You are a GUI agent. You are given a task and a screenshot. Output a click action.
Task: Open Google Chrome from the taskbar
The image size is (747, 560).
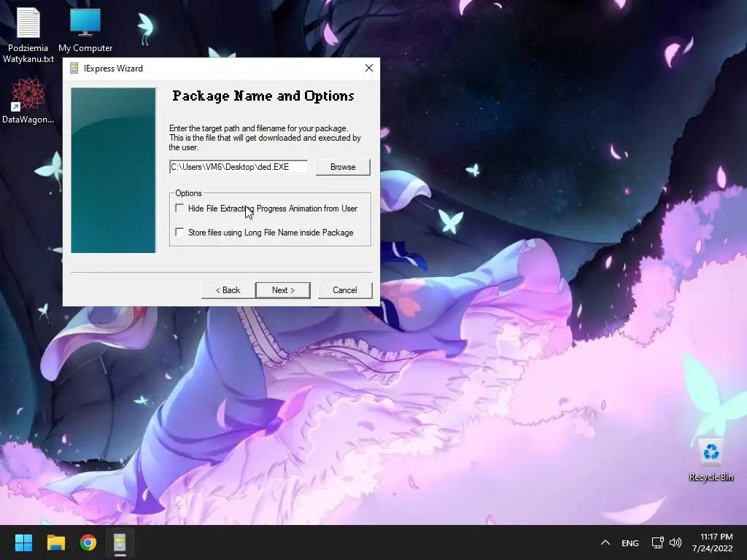pos(88,542)
